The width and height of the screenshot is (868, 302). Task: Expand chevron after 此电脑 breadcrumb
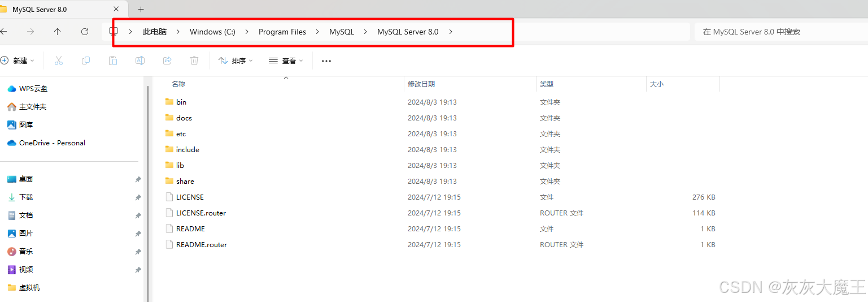(178, 32)
